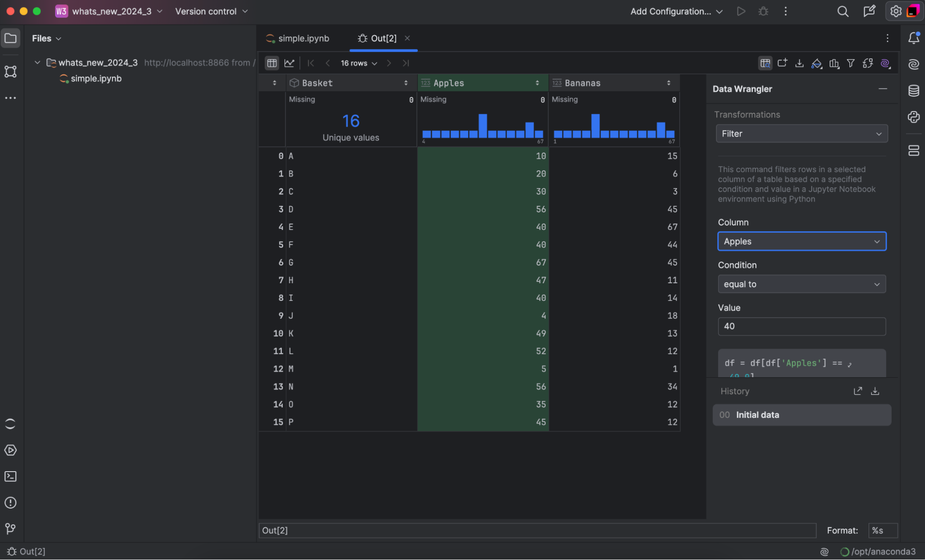Open the 16 rows page-size dropdown

(x=359, y=63)
